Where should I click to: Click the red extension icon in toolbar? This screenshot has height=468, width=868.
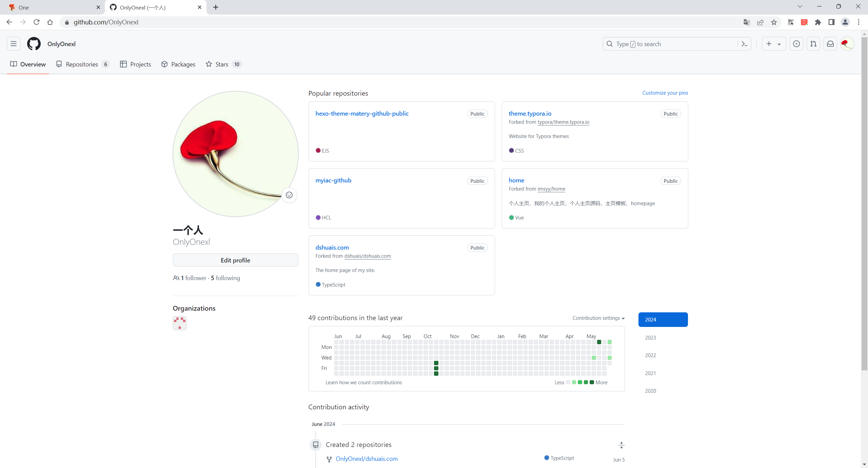coord(804,22)
